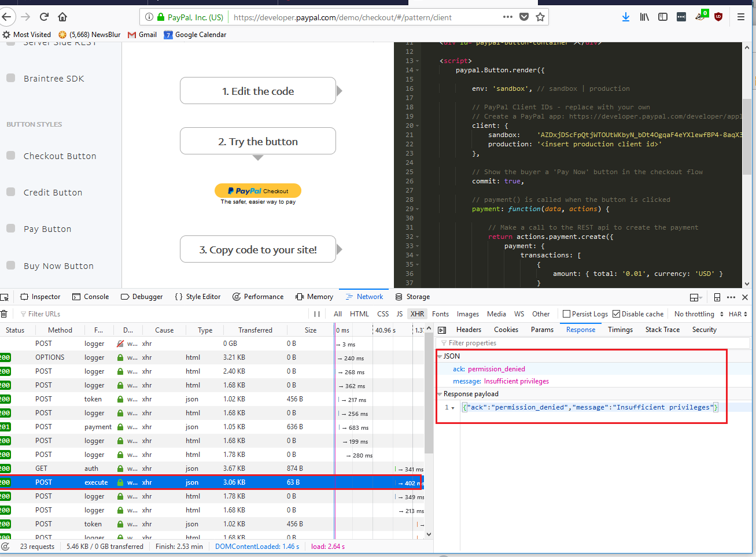Select the POST payment request row
Screen dimensions: 756x557
(212, 427)
